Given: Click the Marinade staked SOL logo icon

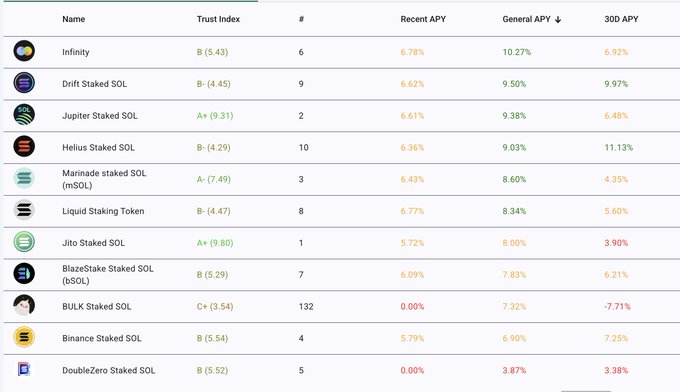Looking at the screenshot, I should coord(24,178).
